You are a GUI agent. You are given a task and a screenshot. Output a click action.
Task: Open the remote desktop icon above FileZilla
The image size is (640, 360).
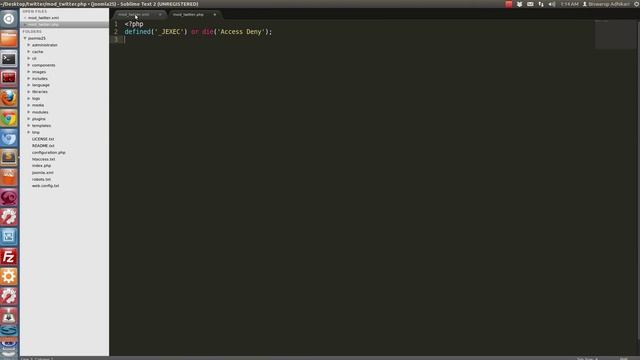pyautogui.click(x=9, y=237)
